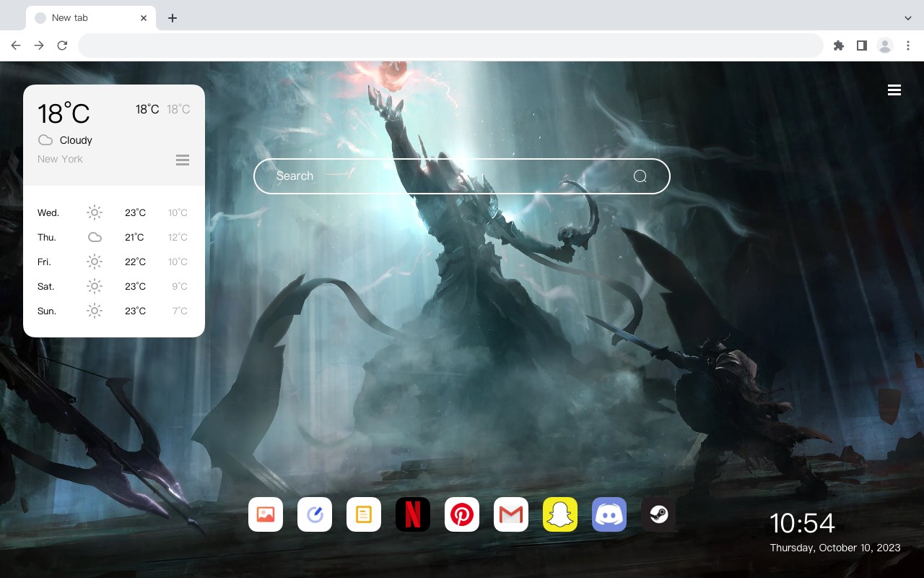Open the weather widget menu icon

pos(183,160)
